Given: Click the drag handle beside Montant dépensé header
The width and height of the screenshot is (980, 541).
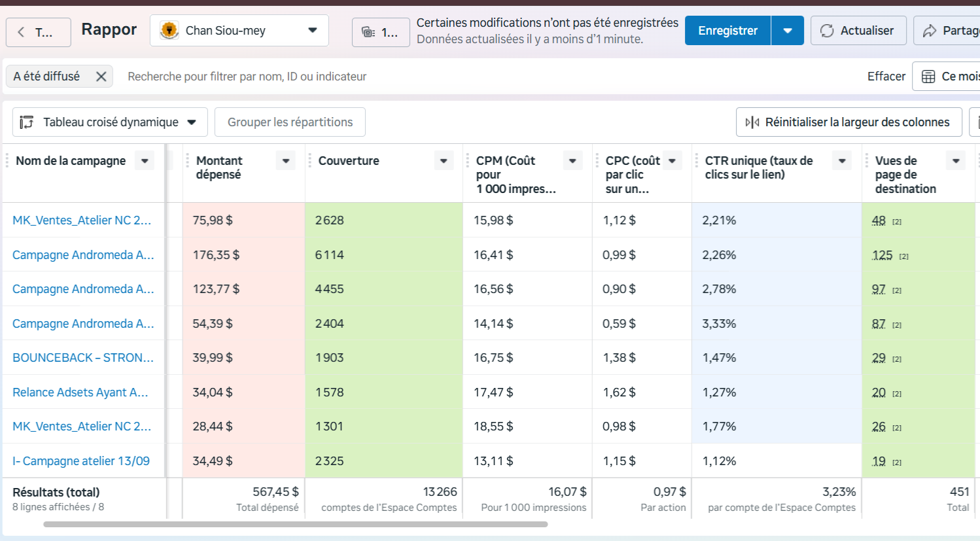Looking at the screenshot, I should tap(188, 161).
